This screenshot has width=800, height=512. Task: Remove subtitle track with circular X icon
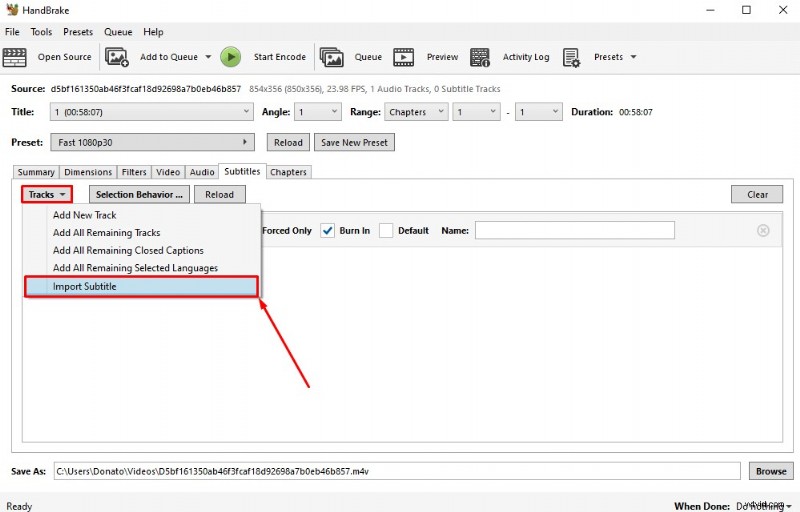(763, 231)
